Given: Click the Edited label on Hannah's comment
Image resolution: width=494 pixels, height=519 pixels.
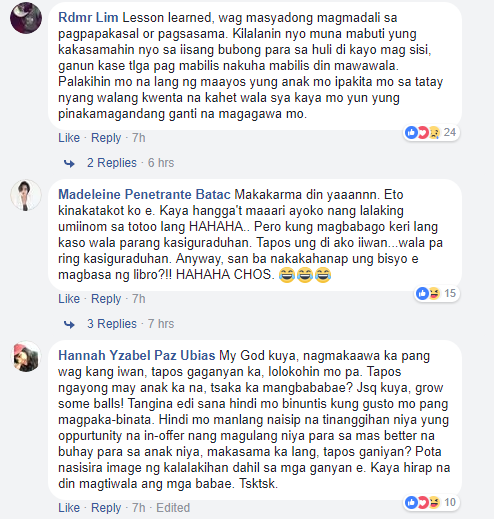Looking at the screenshot, I should point(173,508).
